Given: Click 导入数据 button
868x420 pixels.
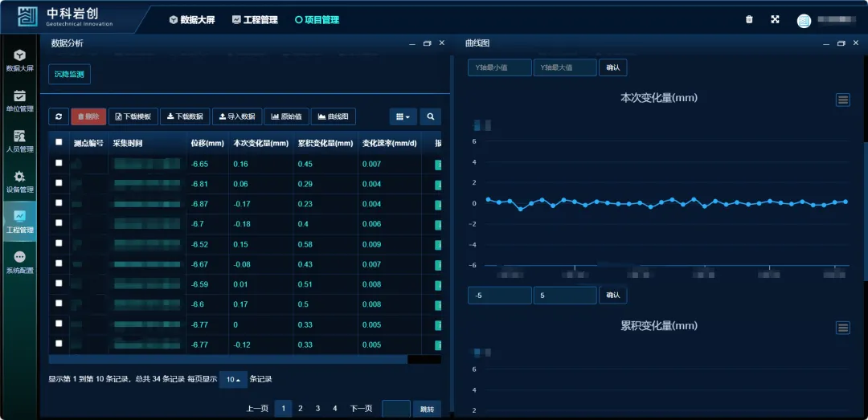Looking at the screenshot, I should click(237, 116).
